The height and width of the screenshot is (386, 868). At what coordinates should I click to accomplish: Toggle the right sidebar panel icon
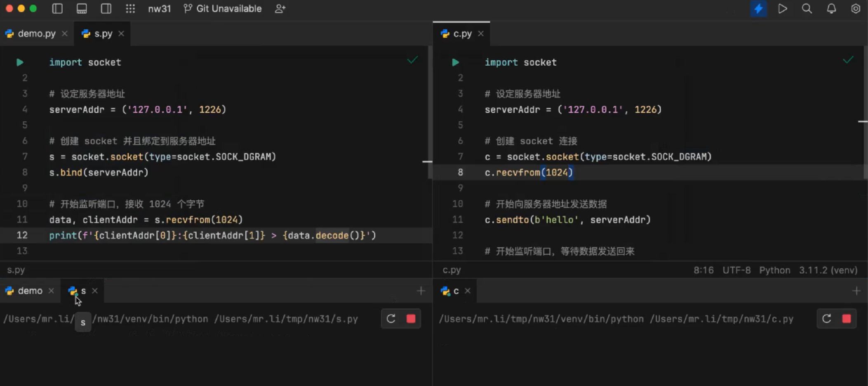(106, 9)
